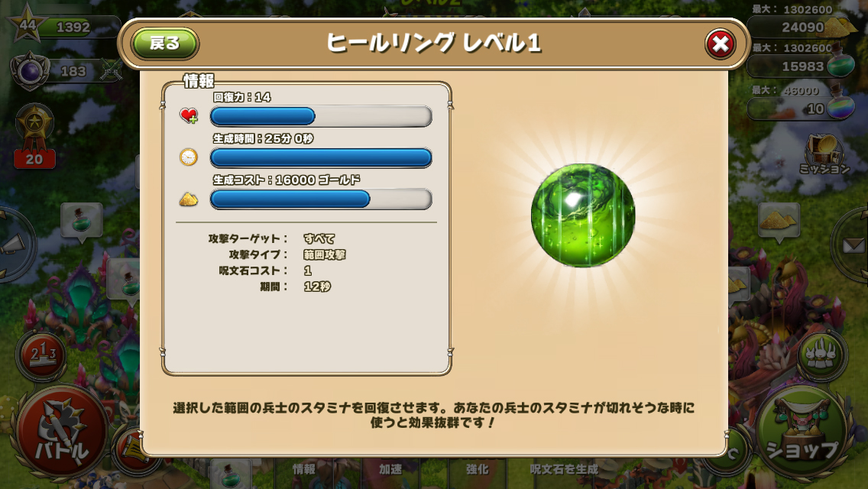The image size is (868, 489).
Task: Click the 回復力 heal power bar
Action: [x=321, y=116]
